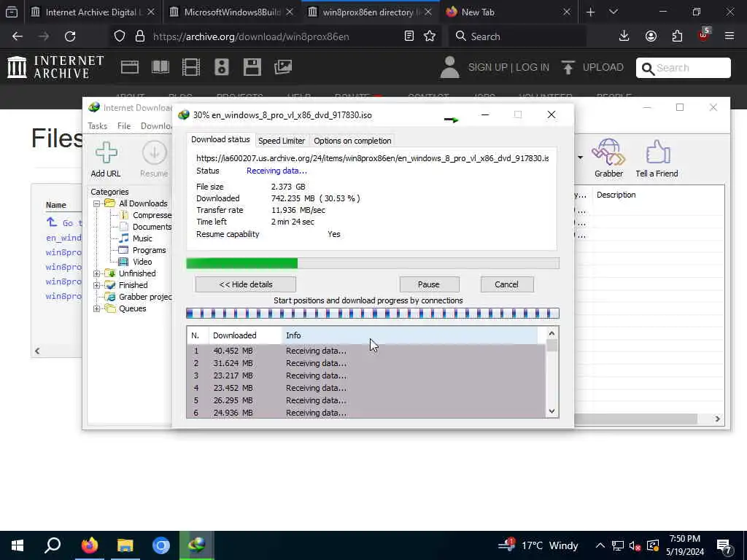Click the LOG IN link
Screen dimensions: 747x560
point(532,68)
